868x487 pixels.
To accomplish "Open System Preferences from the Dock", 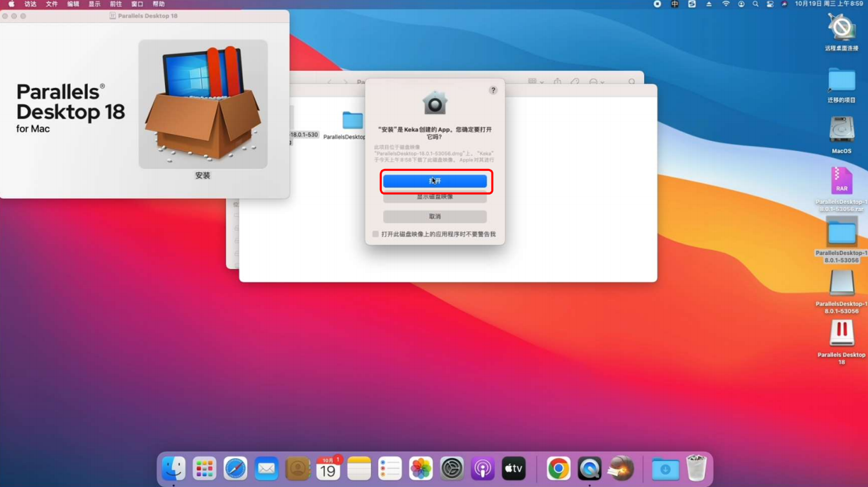I will tap(452, 469).
